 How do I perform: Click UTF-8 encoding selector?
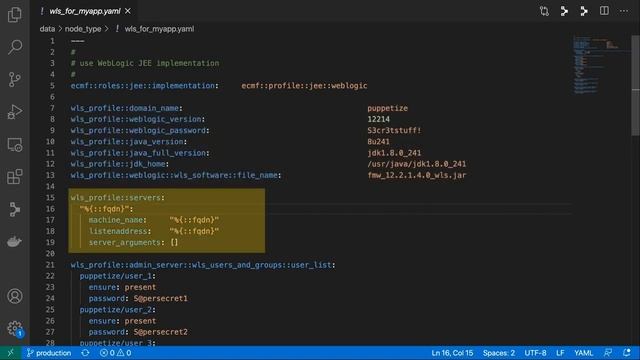tap(535, 353)
